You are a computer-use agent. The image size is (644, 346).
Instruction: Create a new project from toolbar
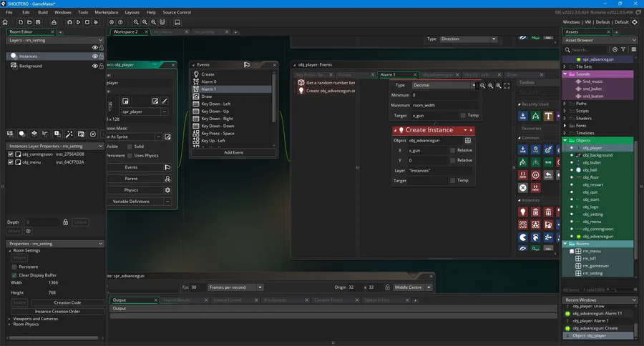click(21, 22)
